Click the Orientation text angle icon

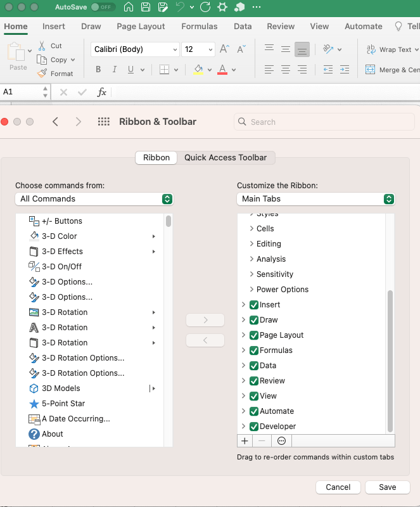click(328, 49)
